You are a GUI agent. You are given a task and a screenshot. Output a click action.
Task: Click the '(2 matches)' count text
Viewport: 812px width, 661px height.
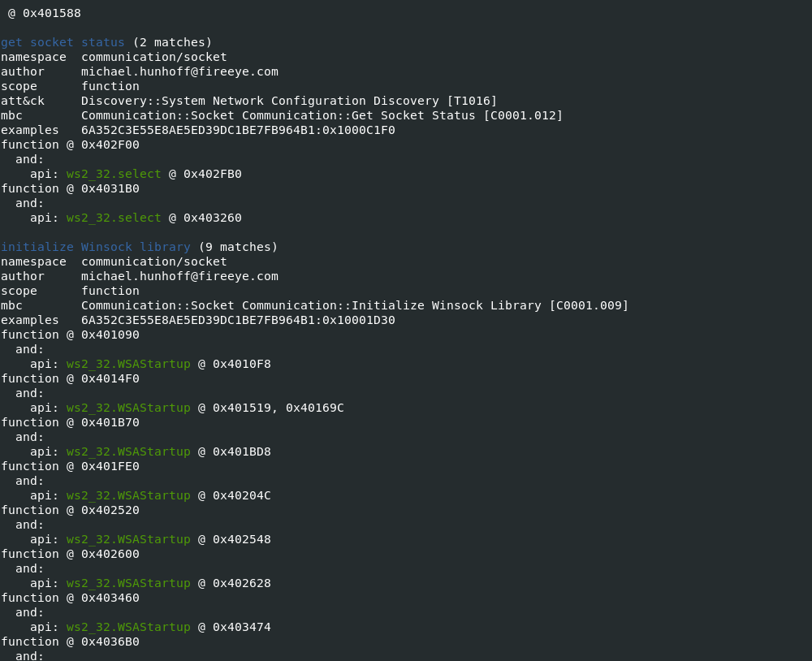pyautogui.click(x=172, y=42)
